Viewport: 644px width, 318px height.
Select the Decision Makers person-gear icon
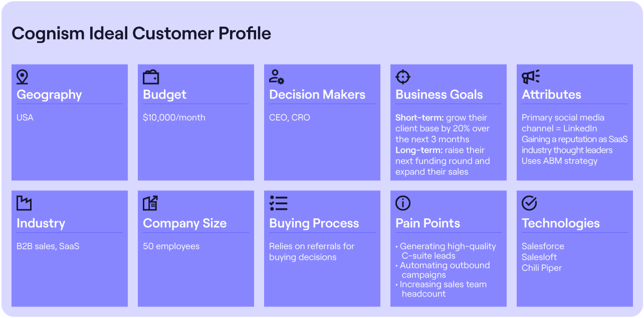(x=277, y=77)
